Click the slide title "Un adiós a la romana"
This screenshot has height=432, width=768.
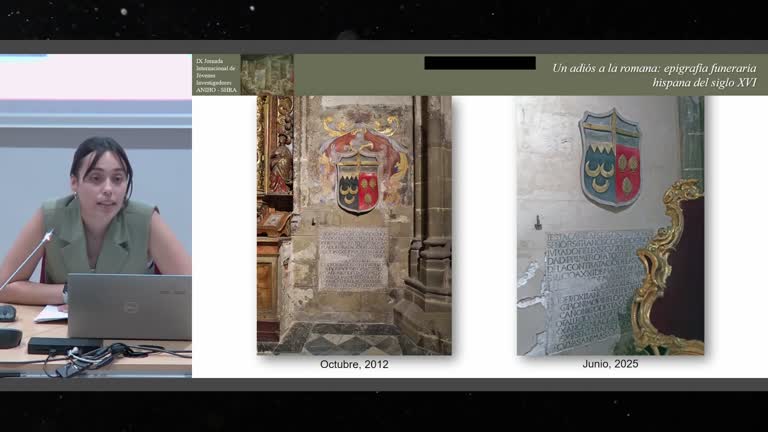click(x=654, y=75)
